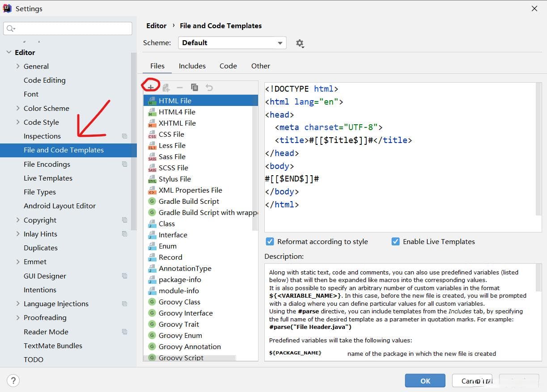Open File Types settings

click(40, 192)
